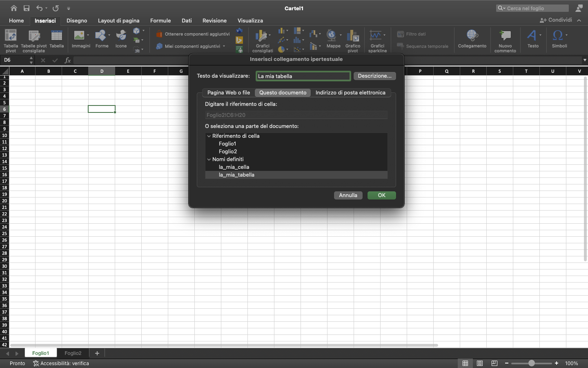Insert a pivot table
The width and height of the screenshot is (588, 368).
(10, 40)
